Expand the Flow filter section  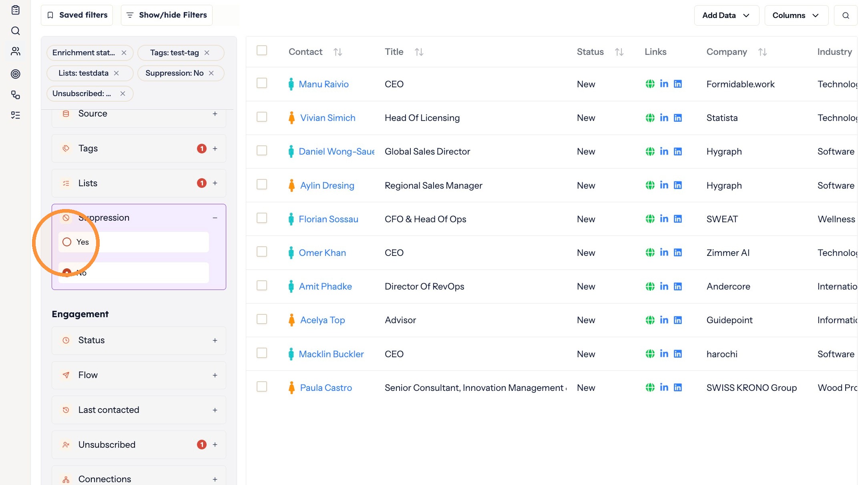[x=215, y=375]
